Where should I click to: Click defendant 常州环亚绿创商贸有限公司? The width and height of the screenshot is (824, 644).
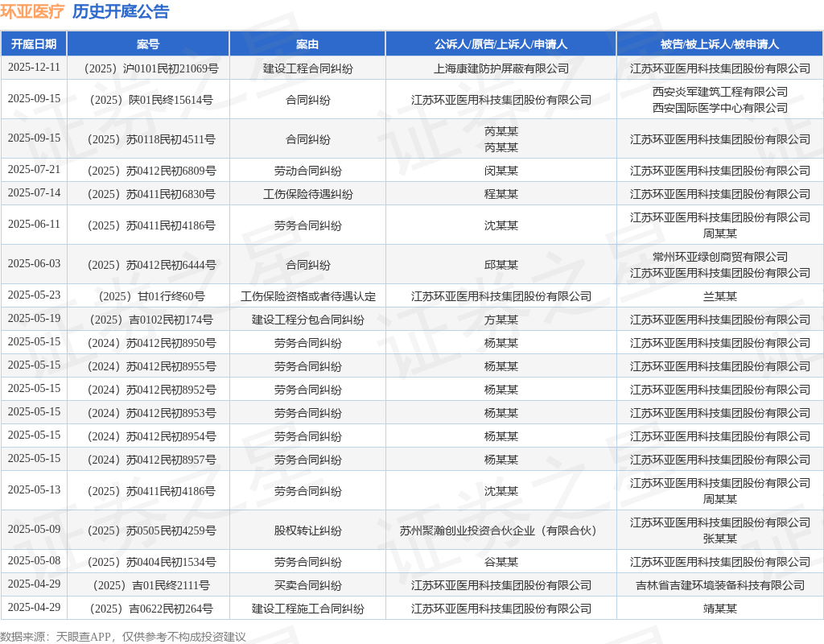tap(720, 257)
